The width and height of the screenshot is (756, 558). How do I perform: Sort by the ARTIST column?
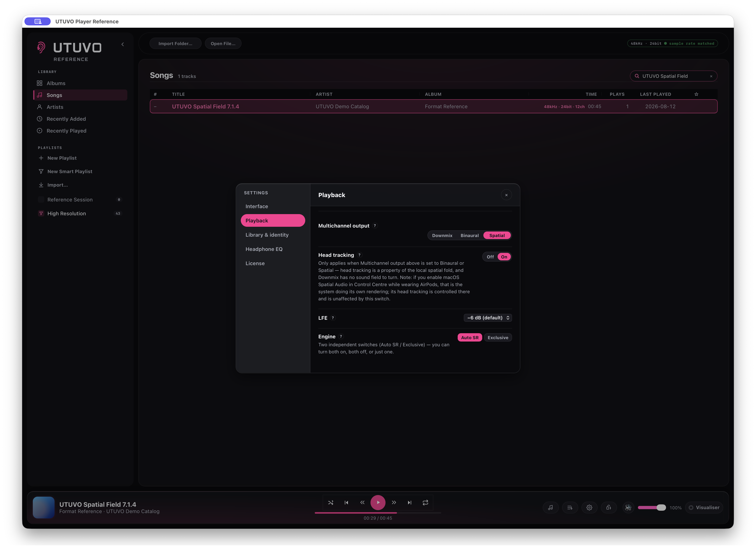tap(324, 94)
